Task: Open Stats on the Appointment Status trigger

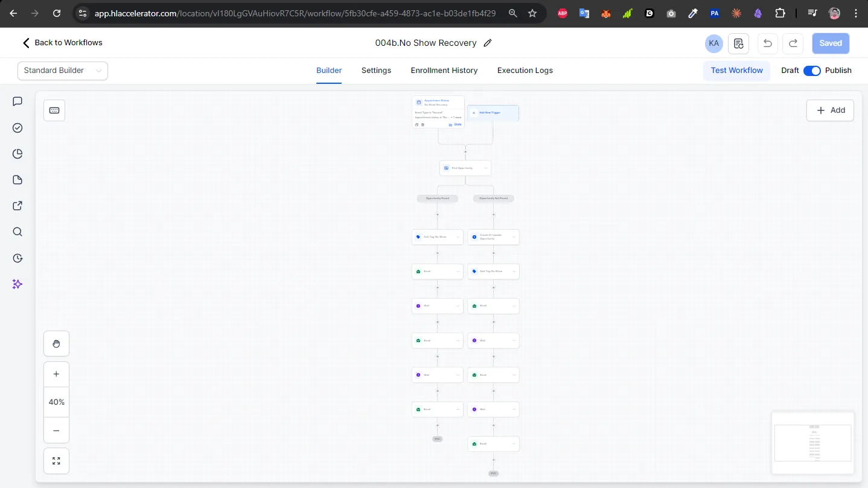Action: [x=457, y=124]
